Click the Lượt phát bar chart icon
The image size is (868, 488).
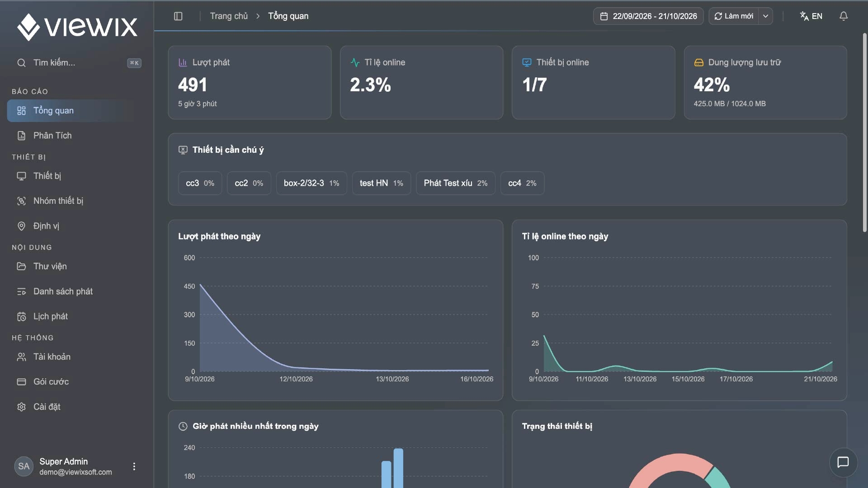pyautogui.click(x=183, y=62)
